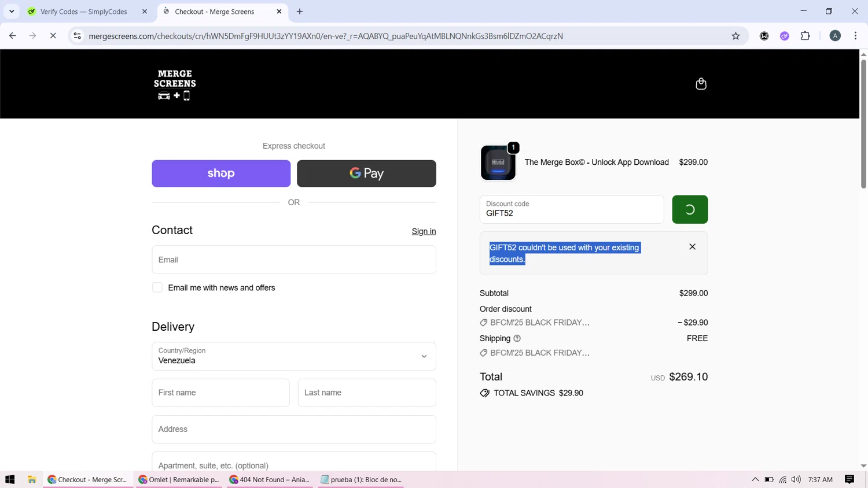The height and width of the screenshot is (488, 868).
Task: Click the Total $269.10 amount
Action: click(x=689, y=377)
